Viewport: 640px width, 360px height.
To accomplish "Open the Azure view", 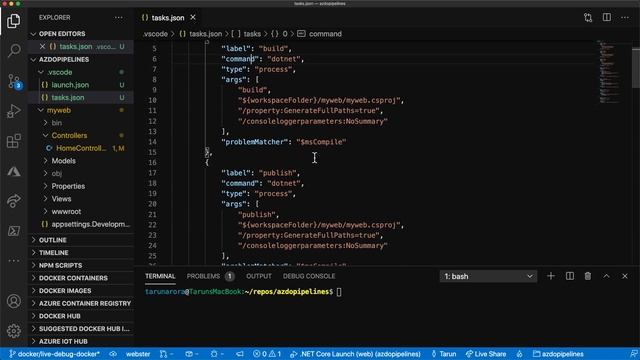I will pos(14,171).
